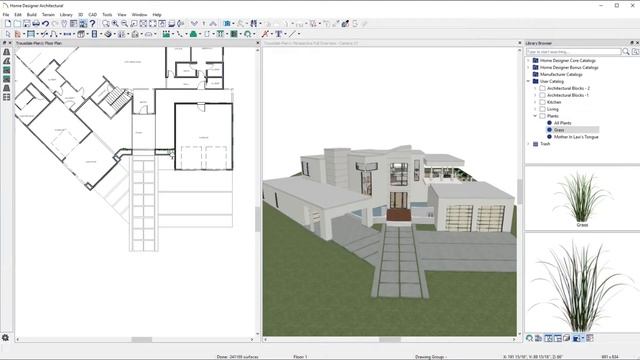The width and height of the screenshot is (640, 360).
Task: Click the Undo arrow icon
Action: point(45,24)
